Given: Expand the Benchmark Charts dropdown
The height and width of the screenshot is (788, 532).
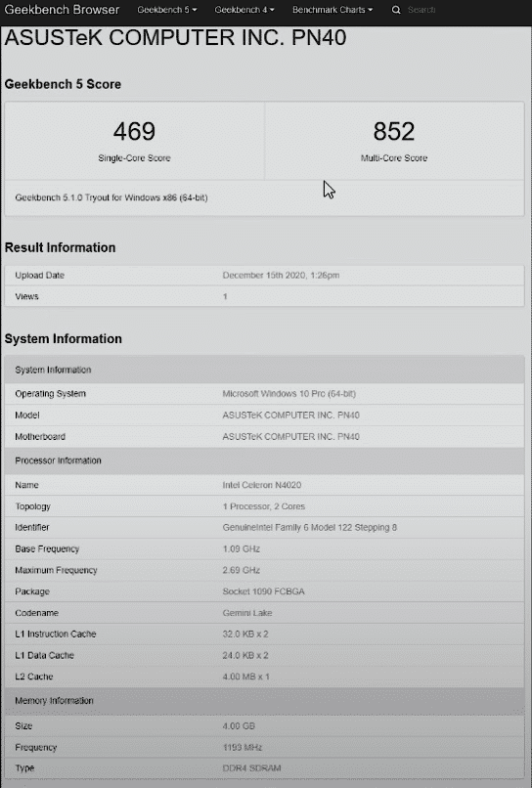Looking at the screenshot, I should point(332,10).
